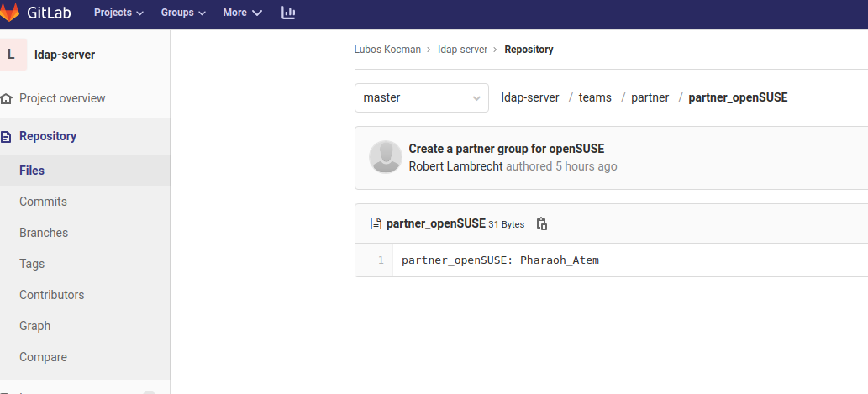
Task: View Contributors in the sidebar
Action: (x=51, y=295)
